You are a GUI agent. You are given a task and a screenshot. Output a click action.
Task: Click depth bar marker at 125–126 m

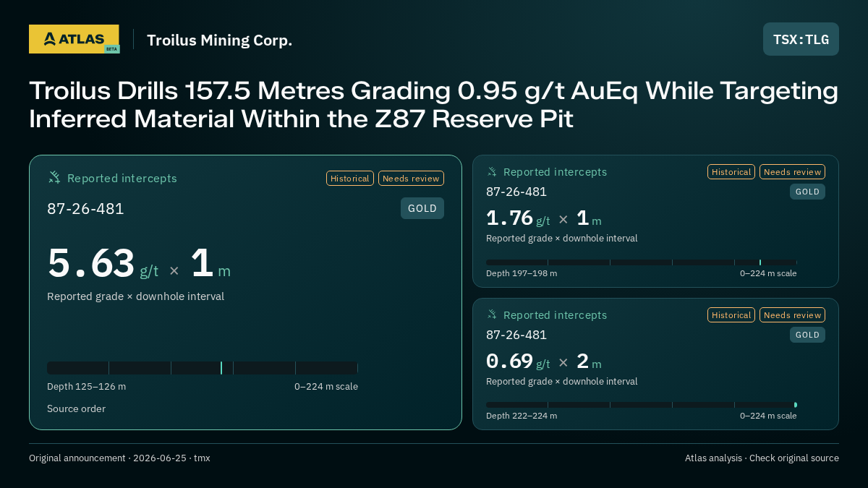click(221, 368)
